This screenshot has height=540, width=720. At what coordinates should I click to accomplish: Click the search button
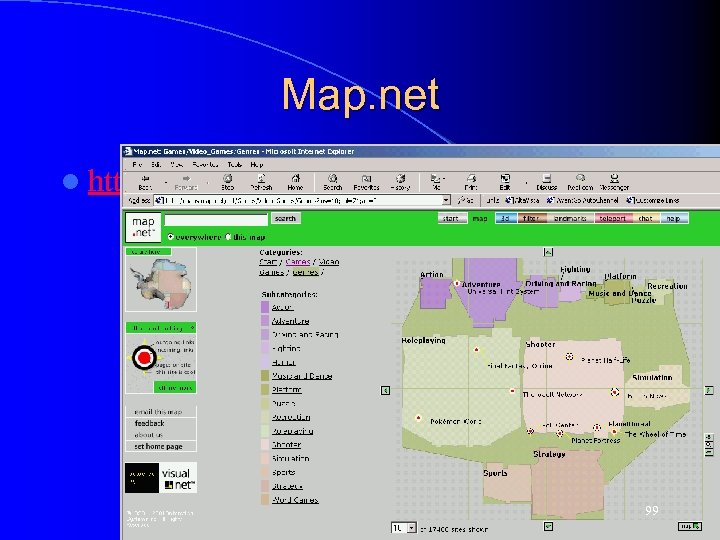[x=286, y=219]
